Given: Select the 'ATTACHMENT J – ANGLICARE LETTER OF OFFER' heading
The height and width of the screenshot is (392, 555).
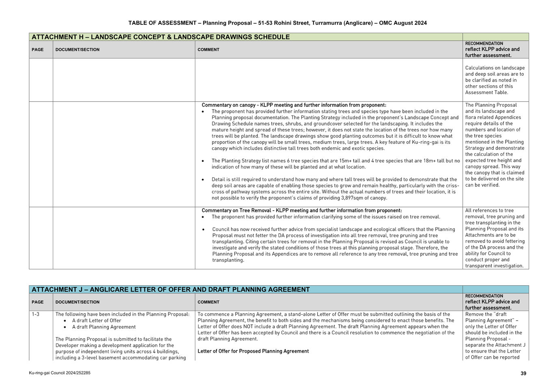Looking at the screenshot, I should click(171, 289).
